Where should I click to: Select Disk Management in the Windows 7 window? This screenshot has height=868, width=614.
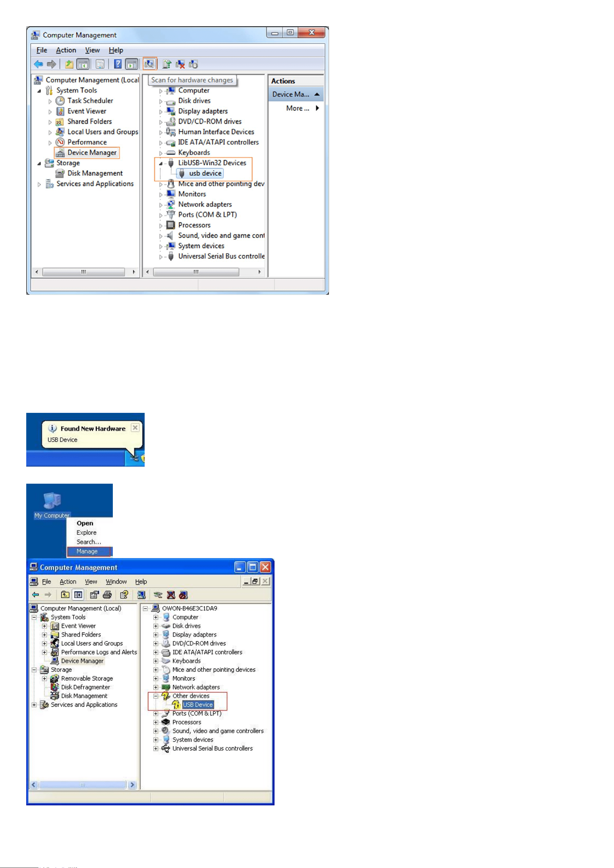(95, 173)
